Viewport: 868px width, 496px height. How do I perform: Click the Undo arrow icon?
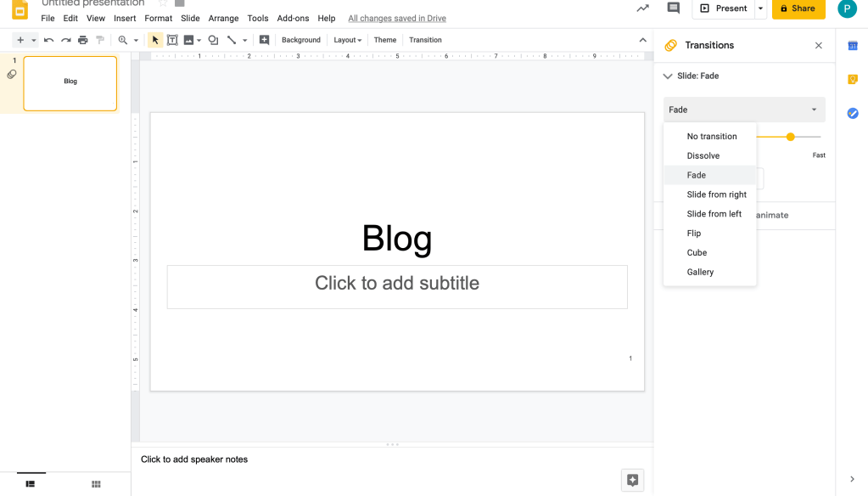[x=49, y=40]
